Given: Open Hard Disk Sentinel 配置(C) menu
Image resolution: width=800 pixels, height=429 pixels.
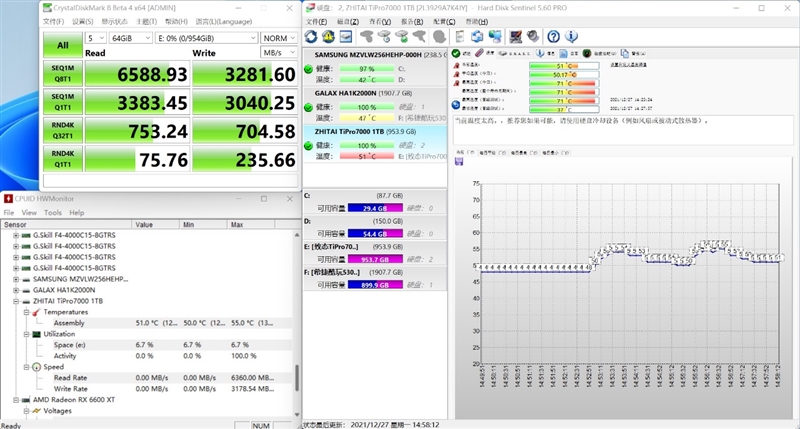Looking at the screenshot, I should tap(444, 21).
